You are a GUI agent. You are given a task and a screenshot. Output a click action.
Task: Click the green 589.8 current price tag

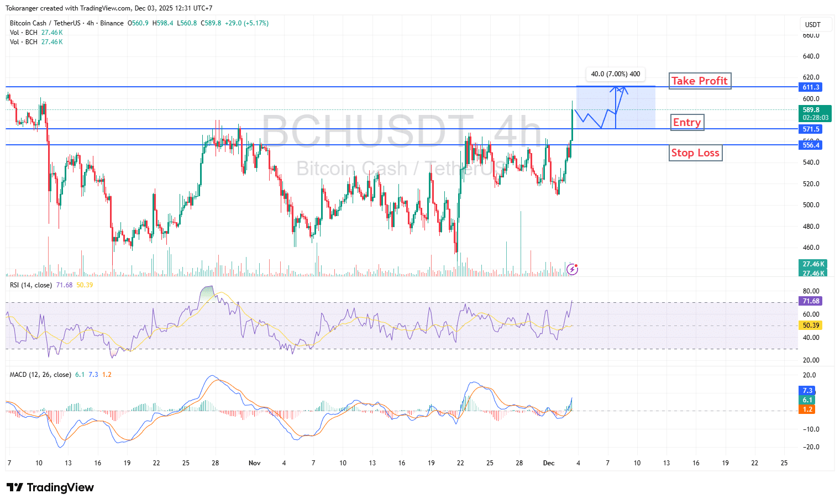(814, 113)
